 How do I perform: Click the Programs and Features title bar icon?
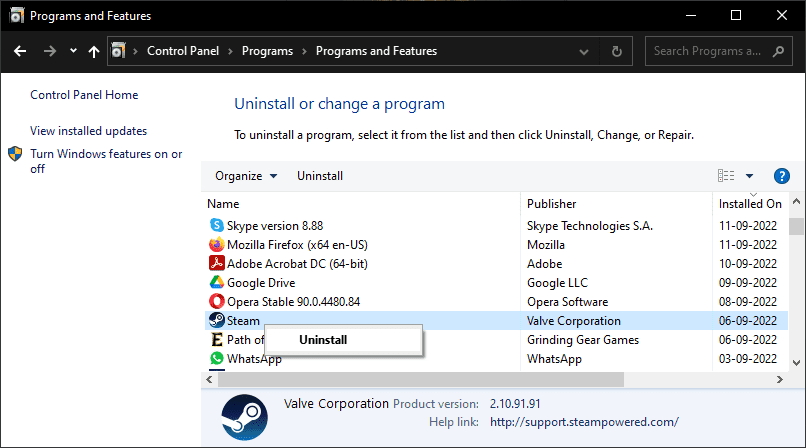[x=16, y=15]
